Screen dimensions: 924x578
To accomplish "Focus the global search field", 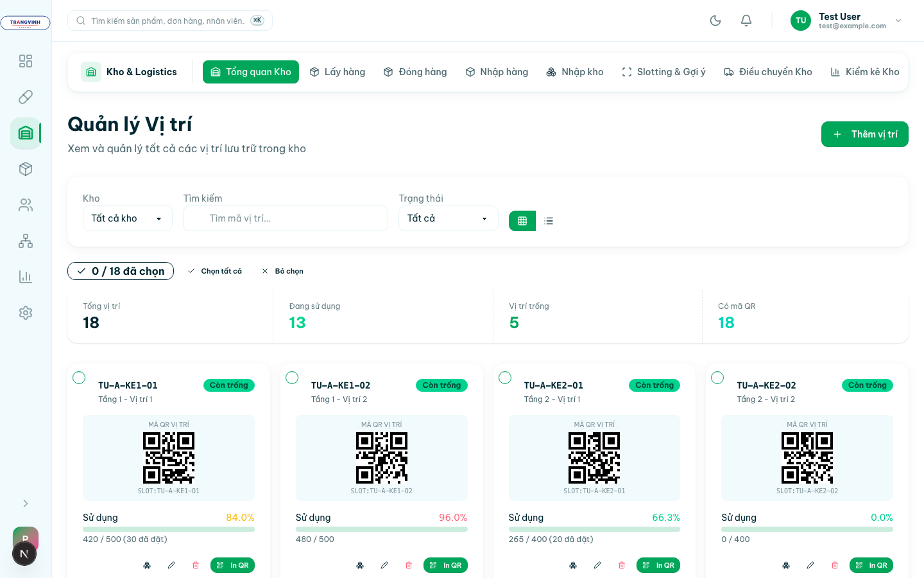I will click(170, 21).
